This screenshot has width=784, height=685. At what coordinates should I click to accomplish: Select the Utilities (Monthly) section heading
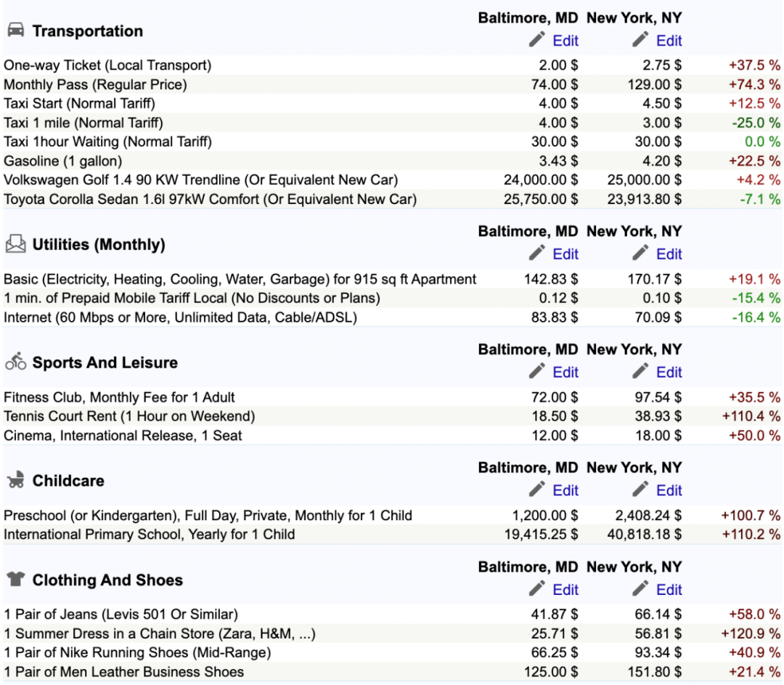(x=99, y=245)
